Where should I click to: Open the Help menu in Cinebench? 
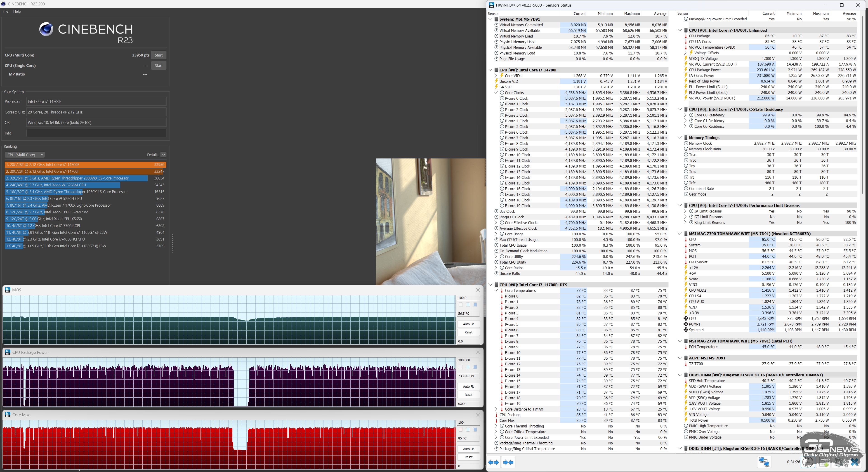(17, 11)
